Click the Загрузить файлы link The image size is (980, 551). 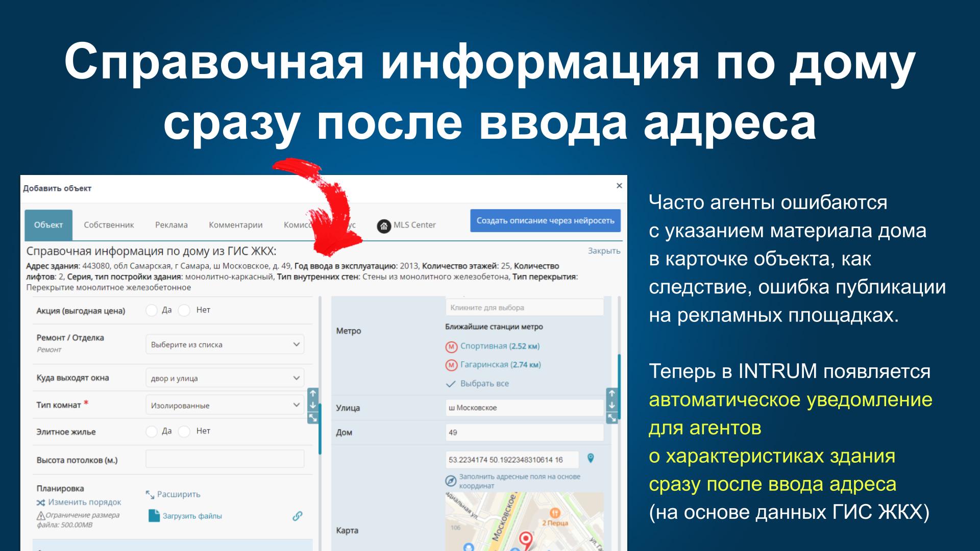[x=192, y=516]
